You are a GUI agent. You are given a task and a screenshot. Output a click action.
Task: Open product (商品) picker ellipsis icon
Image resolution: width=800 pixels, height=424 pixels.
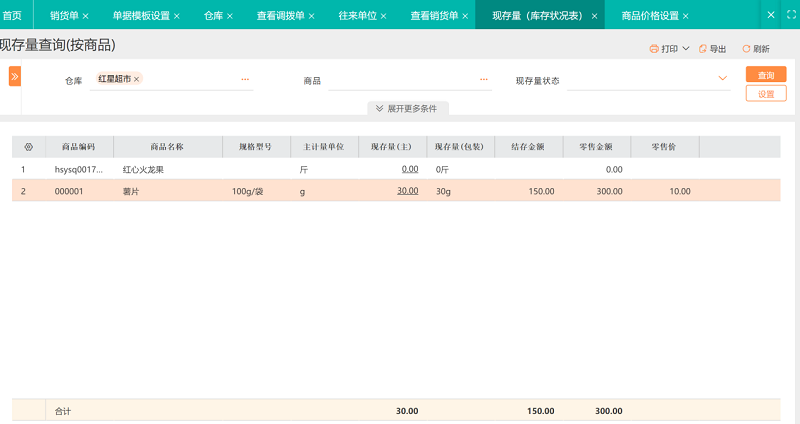point(484,79)
